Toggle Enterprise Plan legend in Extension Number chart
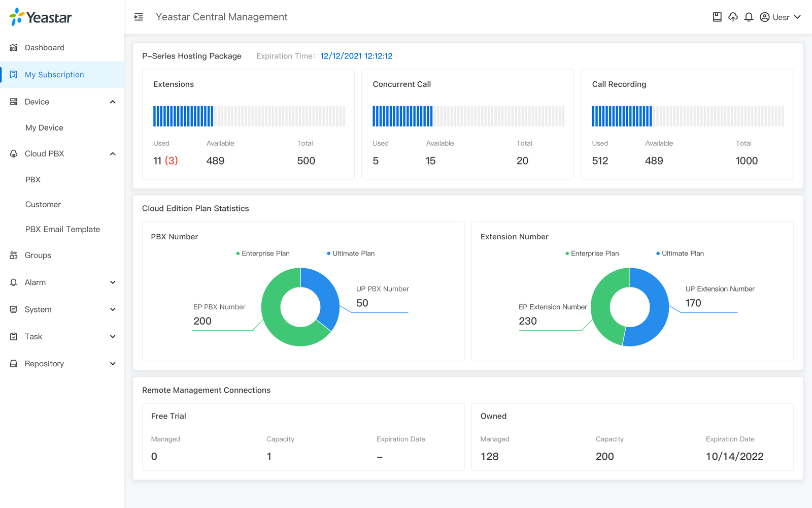Image resolution: width=812 pixels, height=508 pixels. pos(592,253)
